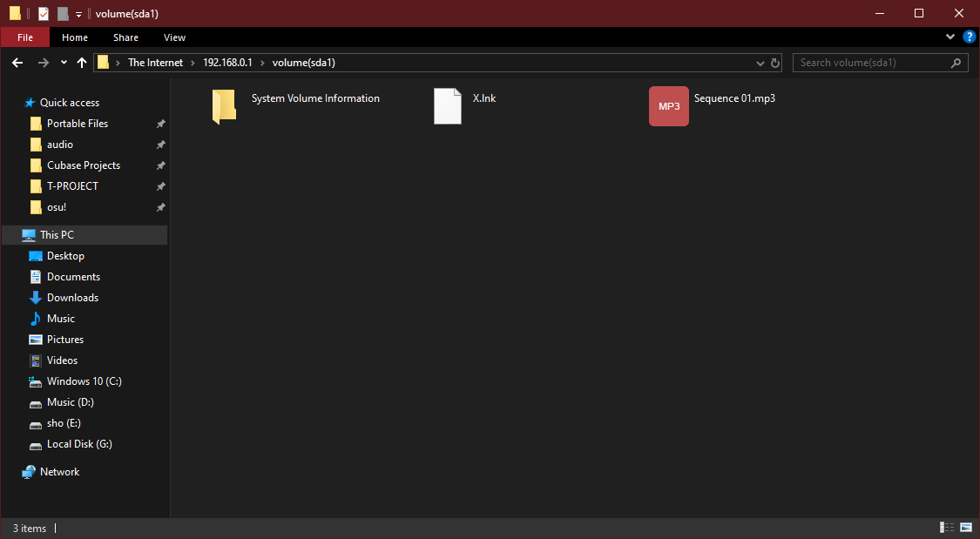Open Videos in the navigation pane
This screenshot has width=980, height=539.
(x=62, y=360)
